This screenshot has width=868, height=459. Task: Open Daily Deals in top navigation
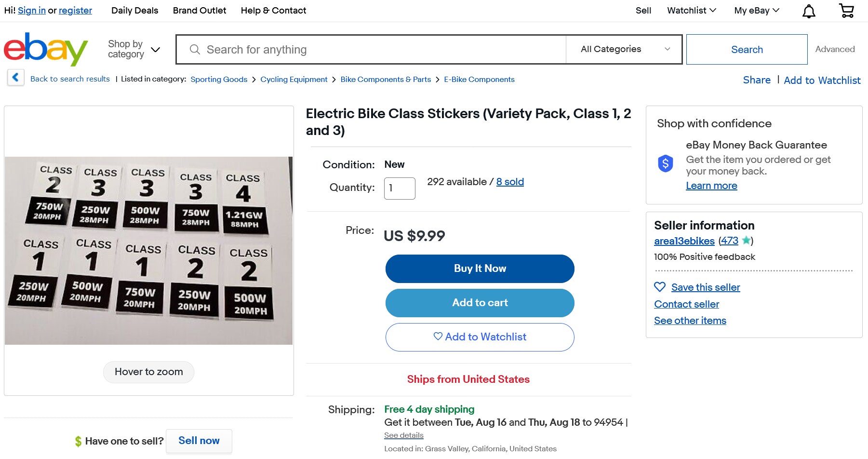tap(134, 11)
